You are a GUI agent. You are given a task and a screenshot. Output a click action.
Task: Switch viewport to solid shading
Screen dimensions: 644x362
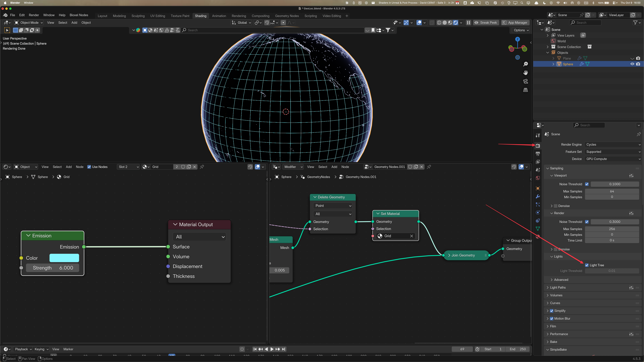[x=444, y=23]
